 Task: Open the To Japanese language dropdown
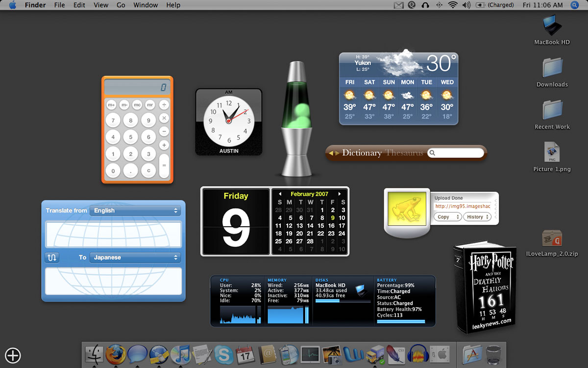pyautogui.click(x=135, y=257)
